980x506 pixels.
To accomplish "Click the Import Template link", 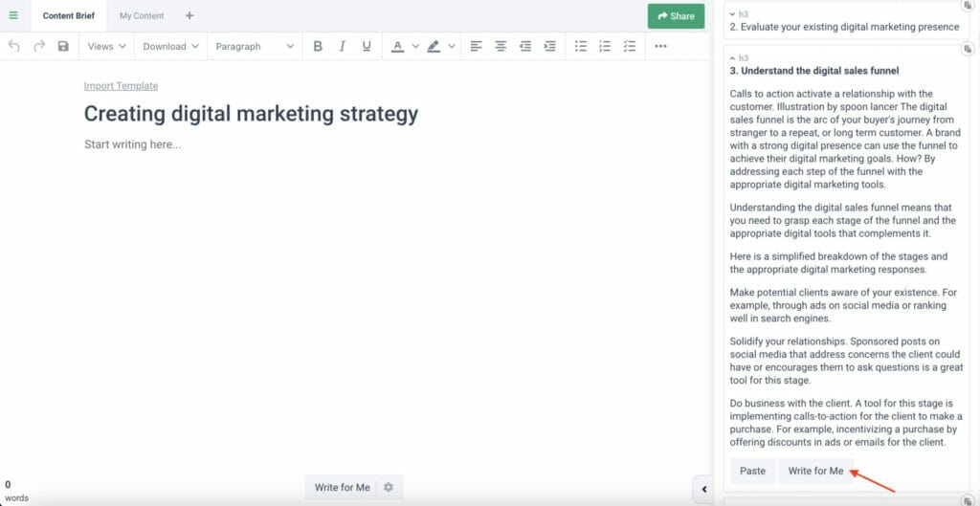I will tap(121, 86).
